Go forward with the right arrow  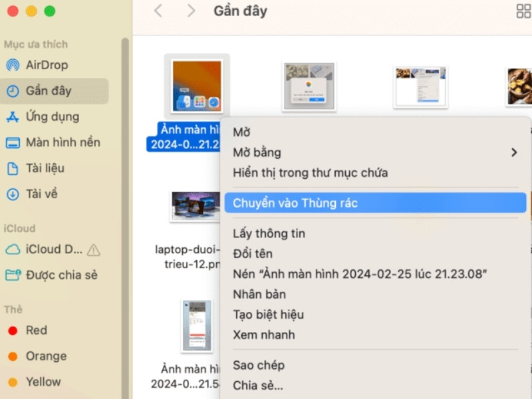[192, 11]
